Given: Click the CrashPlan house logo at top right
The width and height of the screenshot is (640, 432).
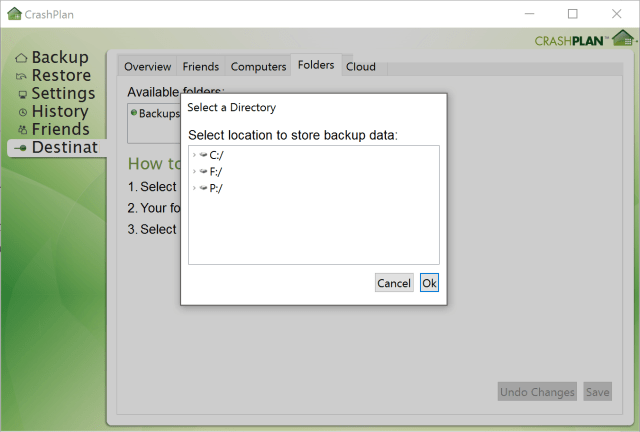Looking at the screenshot, I should (622, 38).
